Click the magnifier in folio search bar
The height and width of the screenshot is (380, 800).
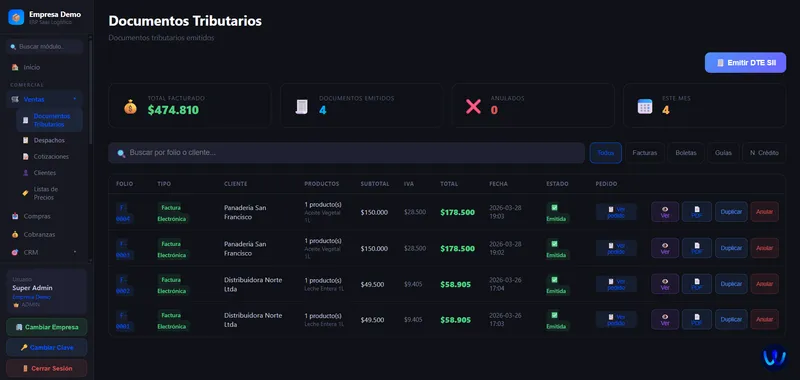[x=121, y=153]
